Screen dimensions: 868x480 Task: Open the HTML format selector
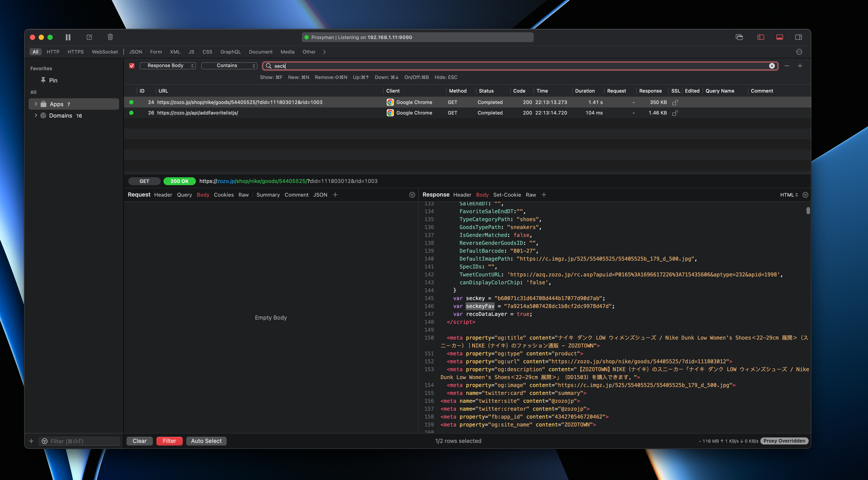point(788,195)
